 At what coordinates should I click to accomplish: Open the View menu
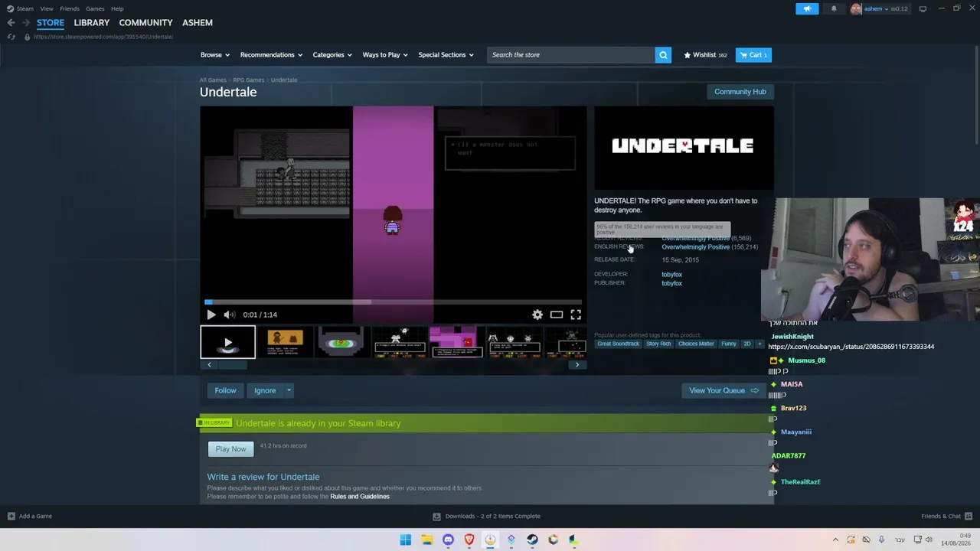pos(47,8)
